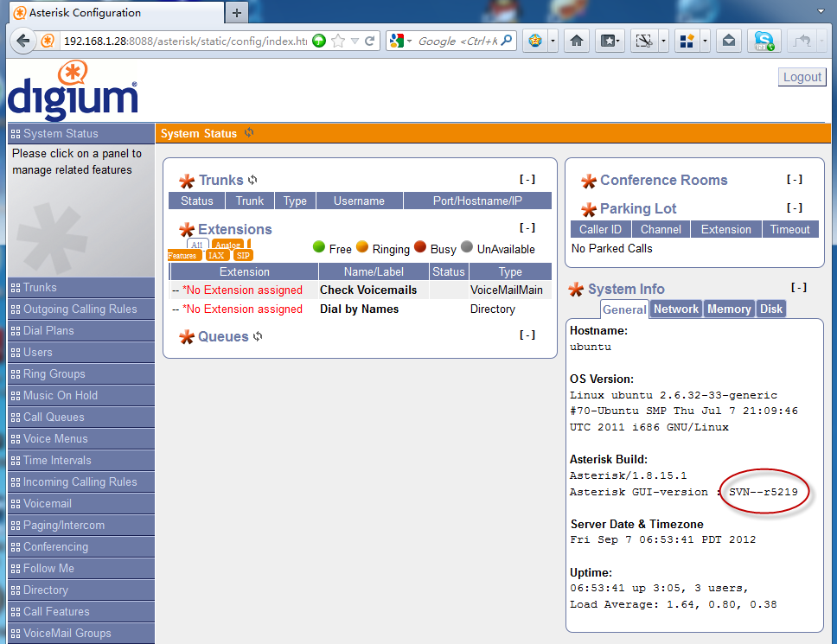The height and width of the screenshot is (644, 837).
Task: Collapse the Parking Lot panel
Action: point(795,207)
